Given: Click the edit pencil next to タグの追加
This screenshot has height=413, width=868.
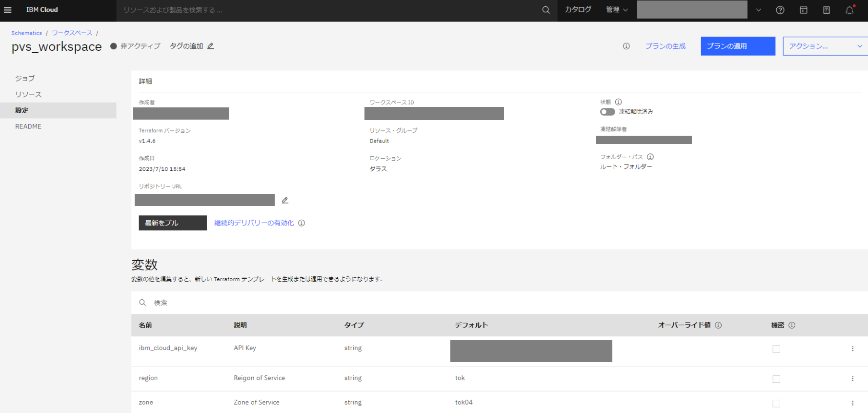Looking at the screenshot, I should point(211,46).
